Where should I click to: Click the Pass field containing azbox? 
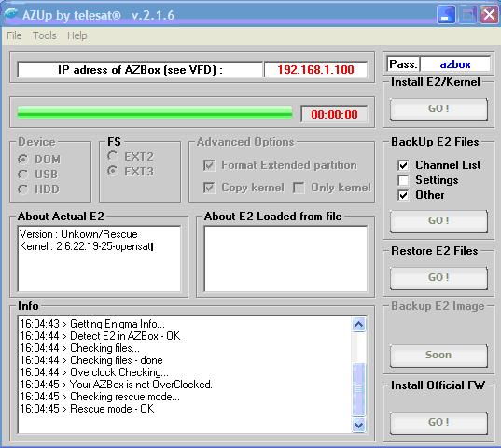click(455, 64)
